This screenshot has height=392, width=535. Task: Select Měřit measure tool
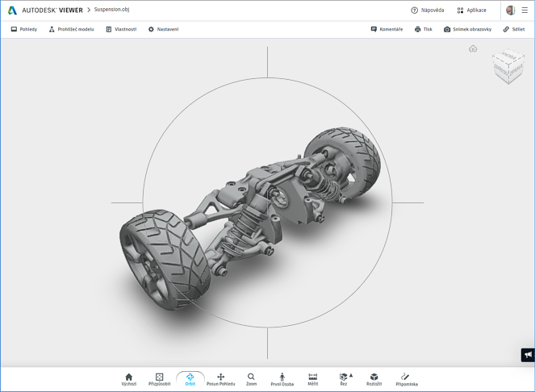coord(313,379)
